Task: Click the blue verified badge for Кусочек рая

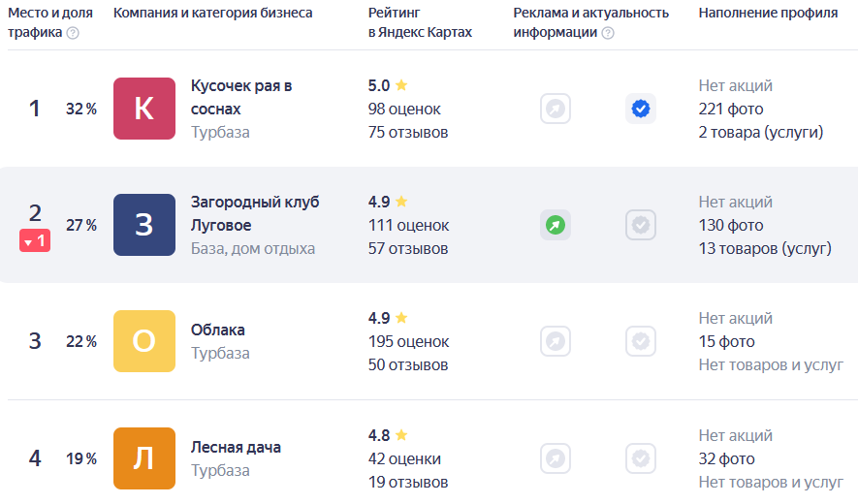Action: click(x=641, y=109)
